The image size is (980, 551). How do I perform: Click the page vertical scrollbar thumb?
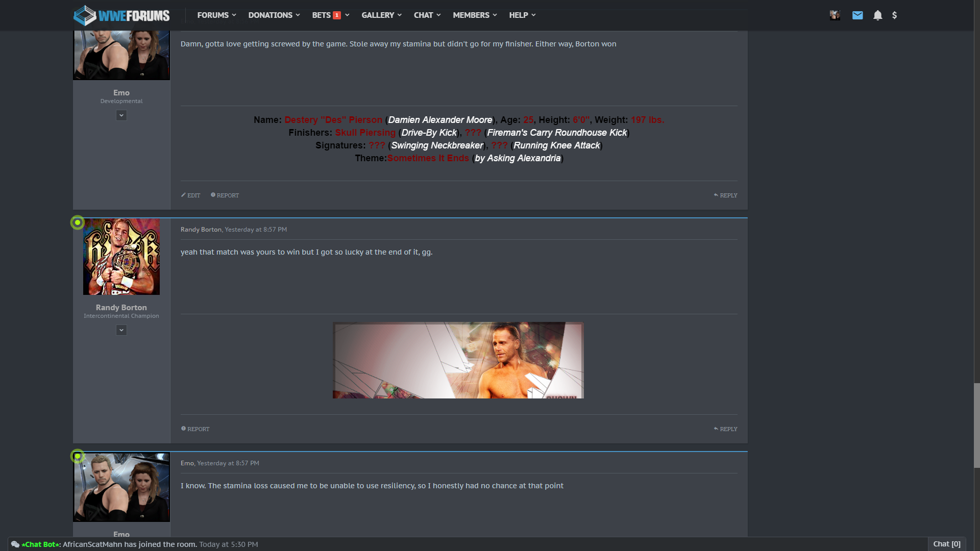(976, 425)
